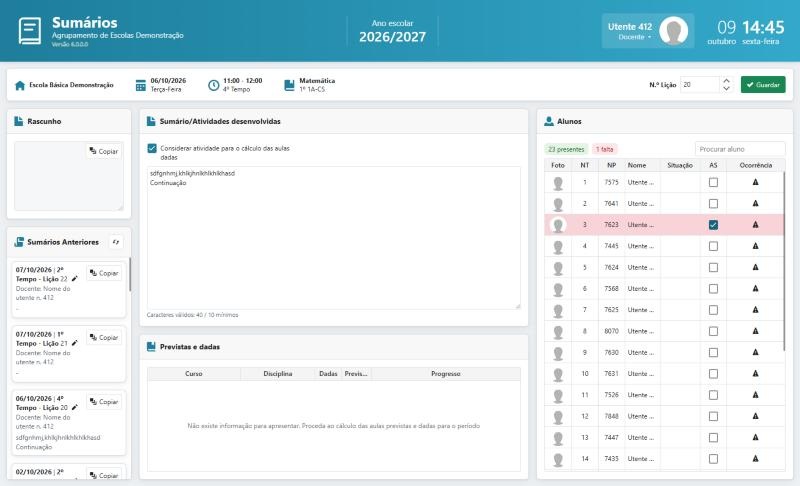Open occurrence warning icon for student 7630
800x486 pixels.
tap(756, 352)
